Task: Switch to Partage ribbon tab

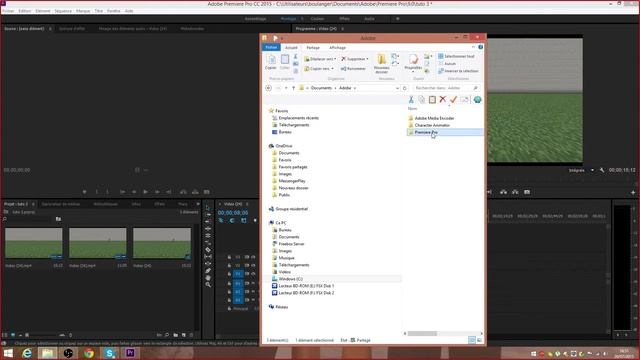Action: pos(313,48)
